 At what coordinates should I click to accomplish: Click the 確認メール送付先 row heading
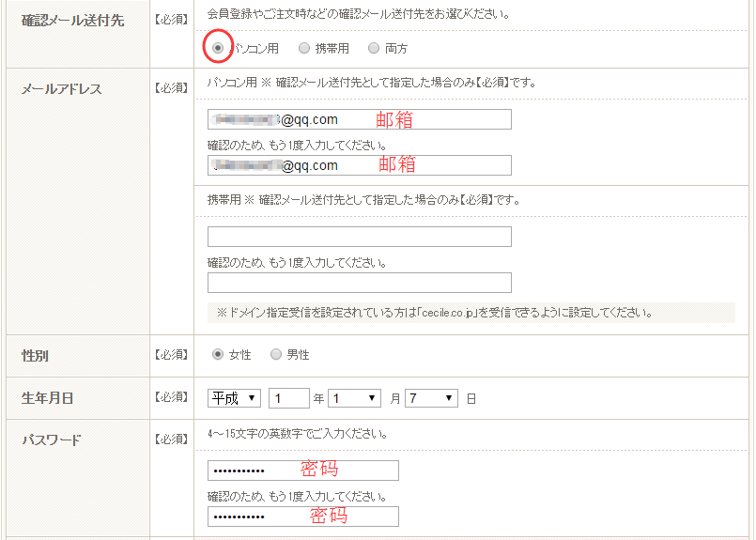pos(72,20)
